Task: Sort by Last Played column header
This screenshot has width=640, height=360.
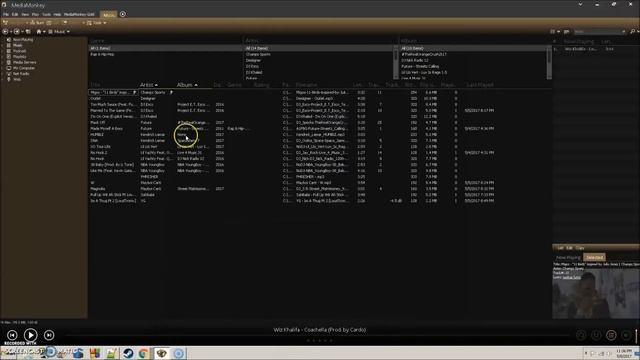Action: click(x=480, y=85)
